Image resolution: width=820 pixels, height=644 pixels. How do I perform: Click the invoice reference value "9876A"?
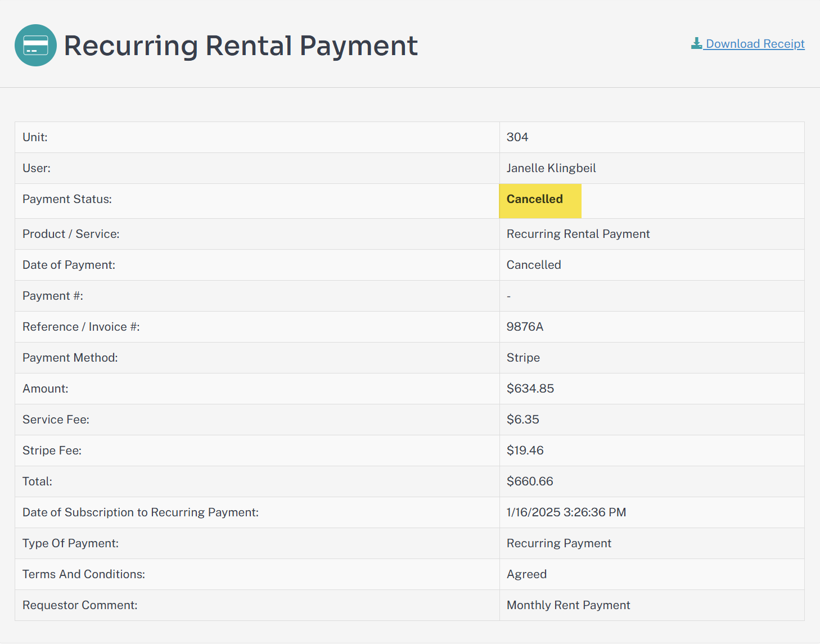click(x=525, y=327)
